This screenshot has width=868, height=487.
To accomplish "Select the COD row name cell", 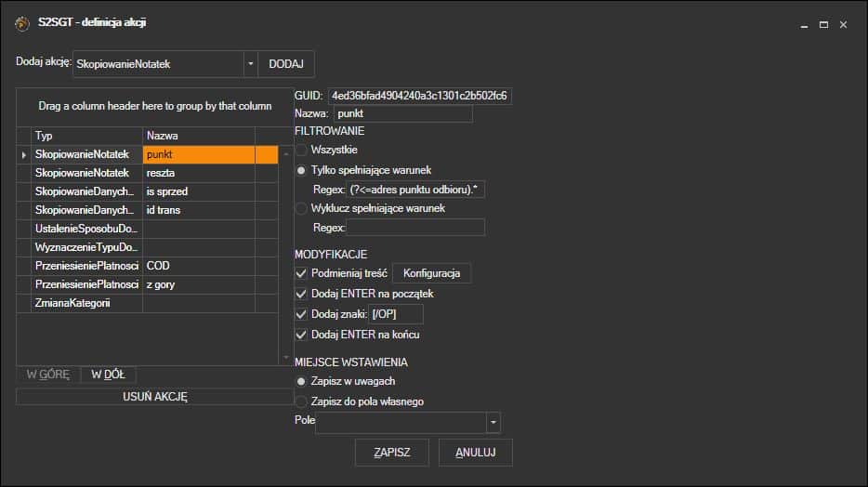I will 199,266.
